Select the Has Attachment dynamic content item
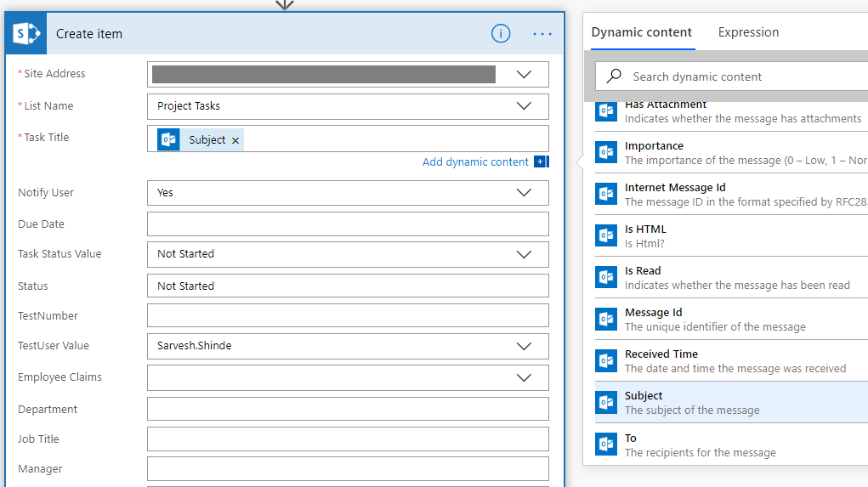 coord(731,115)
